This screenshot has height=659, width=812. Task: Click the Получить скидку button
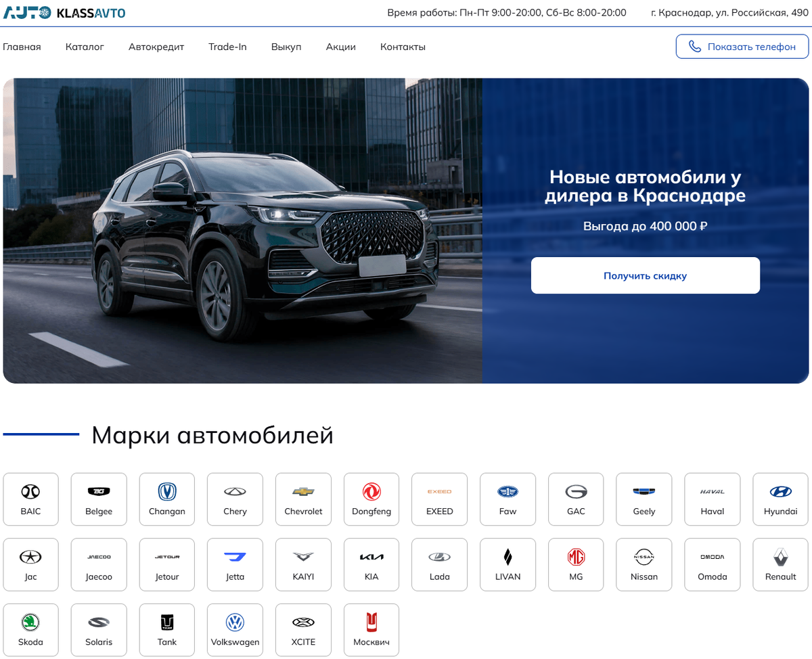pyautogui.click(x=646, y=275)
